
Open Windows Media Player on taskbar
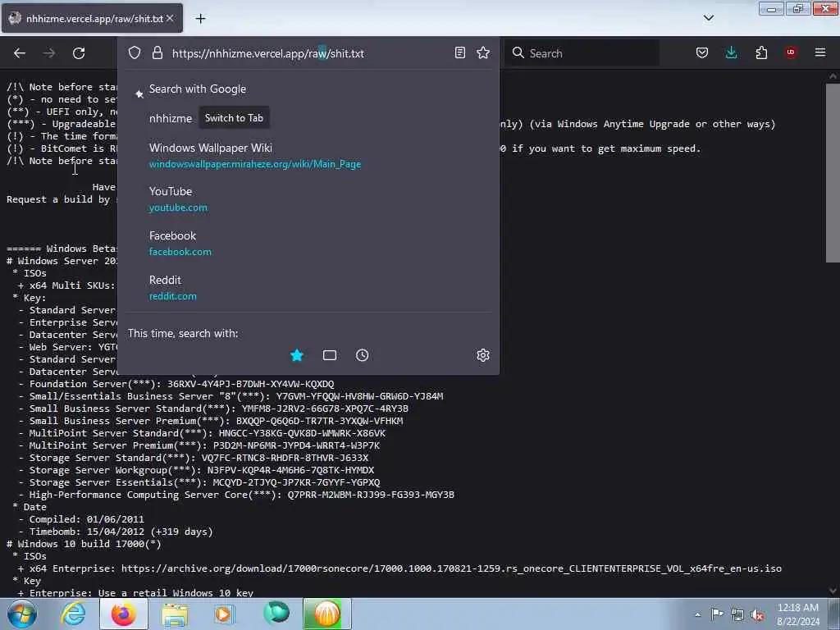[225, 614]
